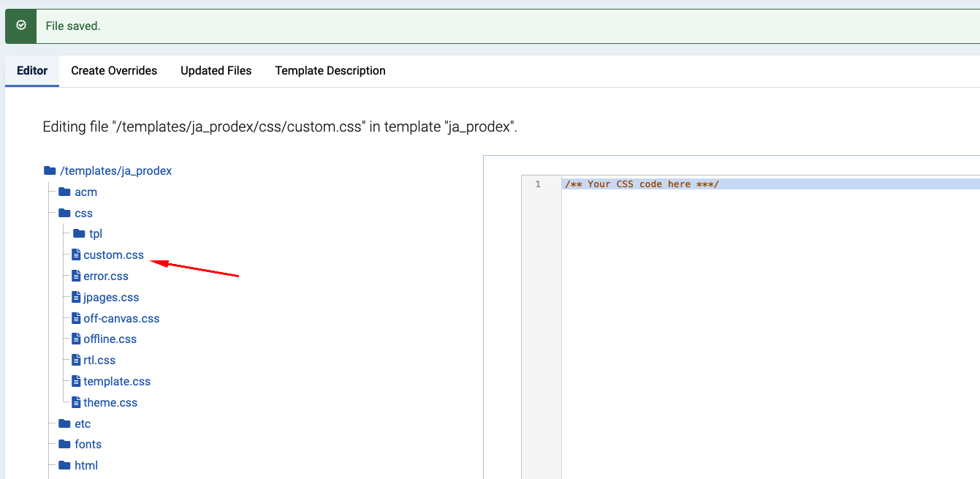Open the Create Overrides tab
This screenshot has height=479, width=980.
pyautogui.click(x=114, y=71)
